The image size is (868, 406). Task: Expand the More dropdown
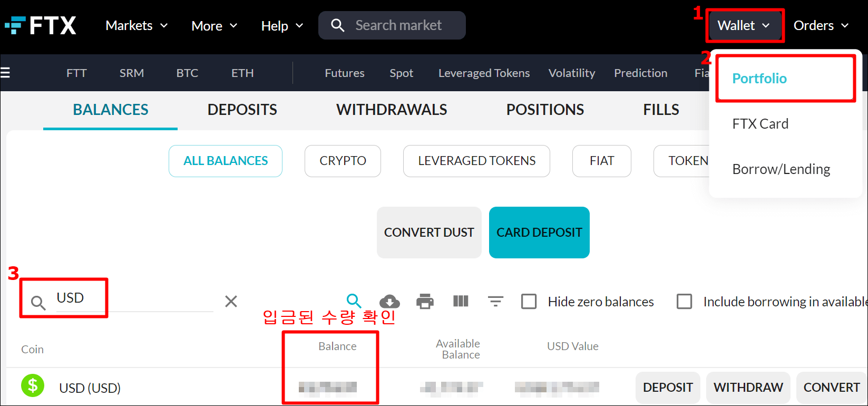click(214, 26)
